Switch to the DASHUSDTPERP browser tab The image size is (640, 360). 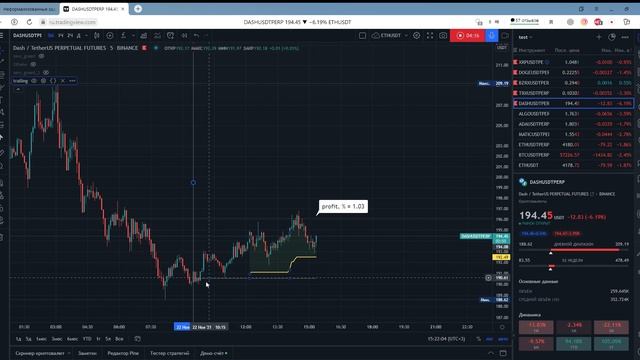coord(94,9)
